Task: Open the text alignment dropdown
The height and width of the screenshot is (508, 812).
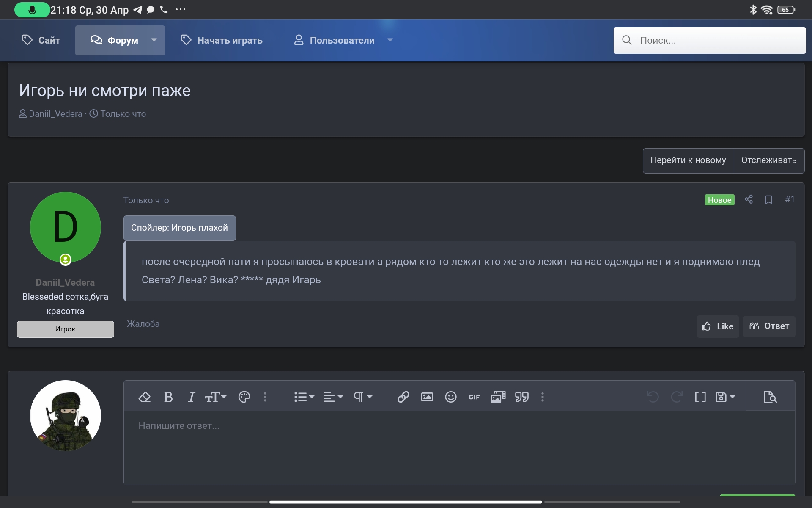Action: [333, 397]
